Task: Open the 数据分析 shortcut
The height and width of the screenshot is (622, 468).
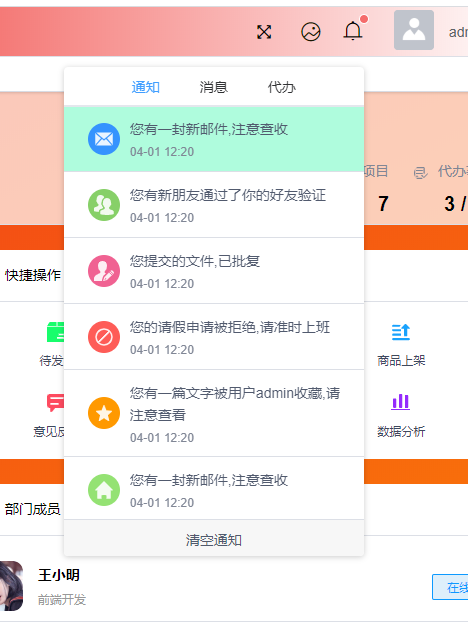Action: (x=401, y=414)
